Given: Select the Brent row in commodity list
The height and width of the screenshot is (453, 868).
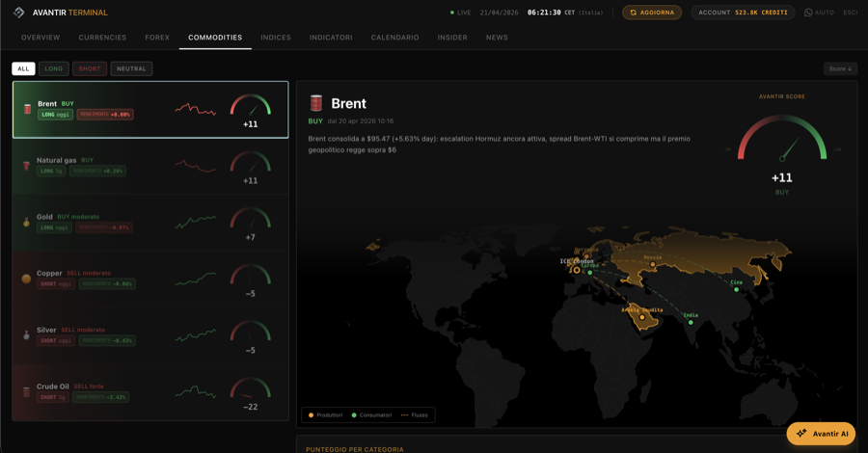Looking at the screenshot, I should click(x=150, y=110).
